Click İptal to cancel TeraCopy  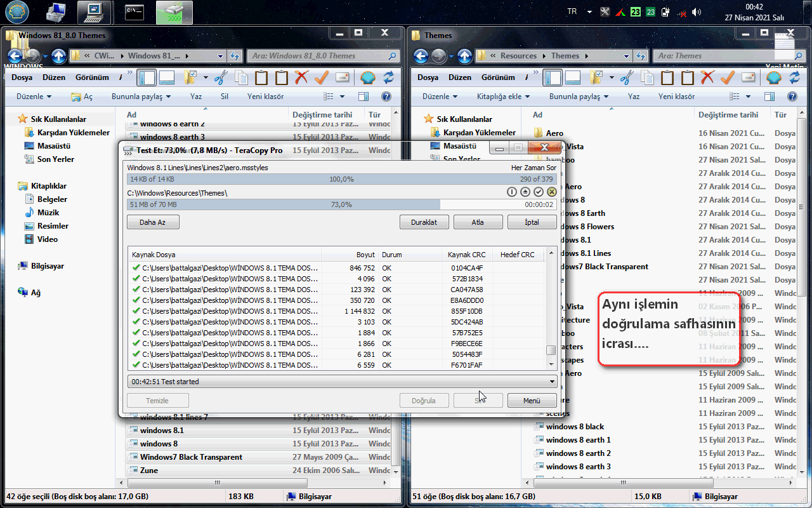532,222
